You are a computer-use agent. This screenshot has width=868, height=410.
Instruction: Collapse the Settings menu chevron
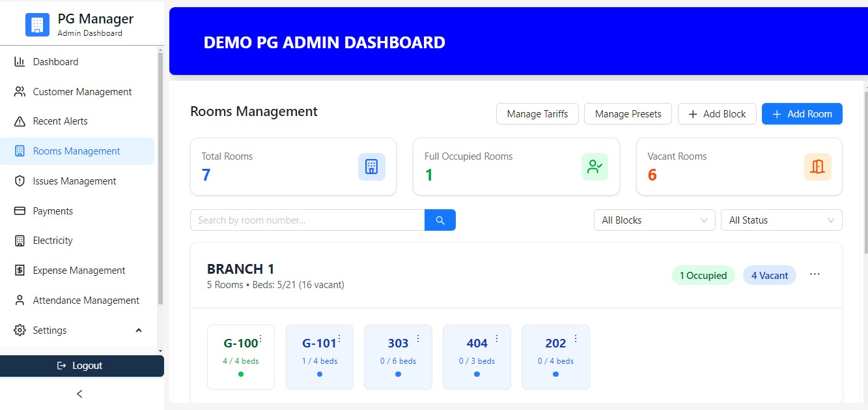[x=138, y=330]
